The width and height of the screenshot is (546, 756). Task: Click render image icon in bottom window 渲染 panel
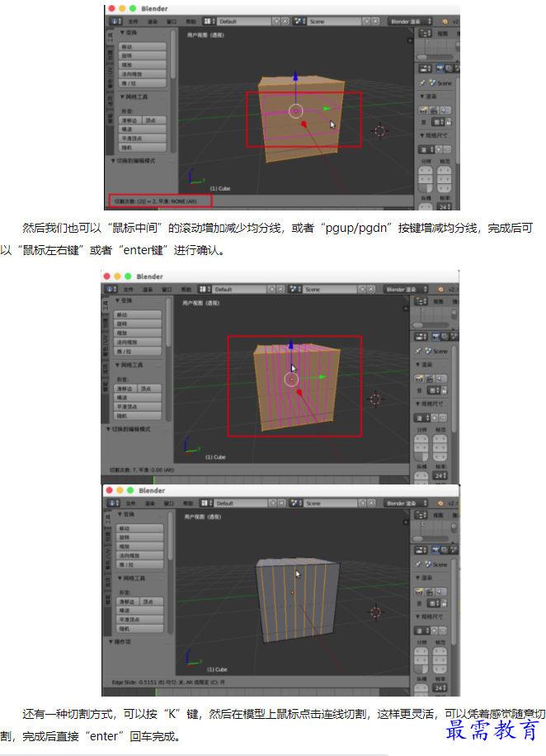tap(419, 592)
